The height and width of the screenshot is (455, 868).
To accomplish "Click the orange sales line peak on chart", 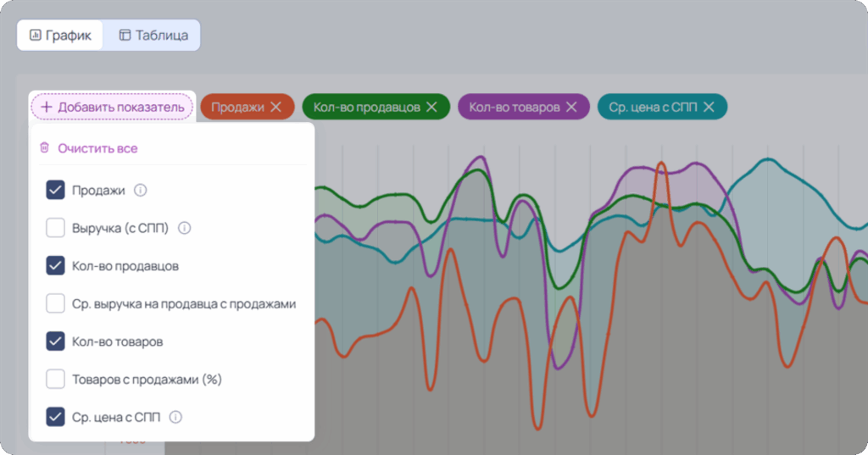I will [x=660, y=164].
